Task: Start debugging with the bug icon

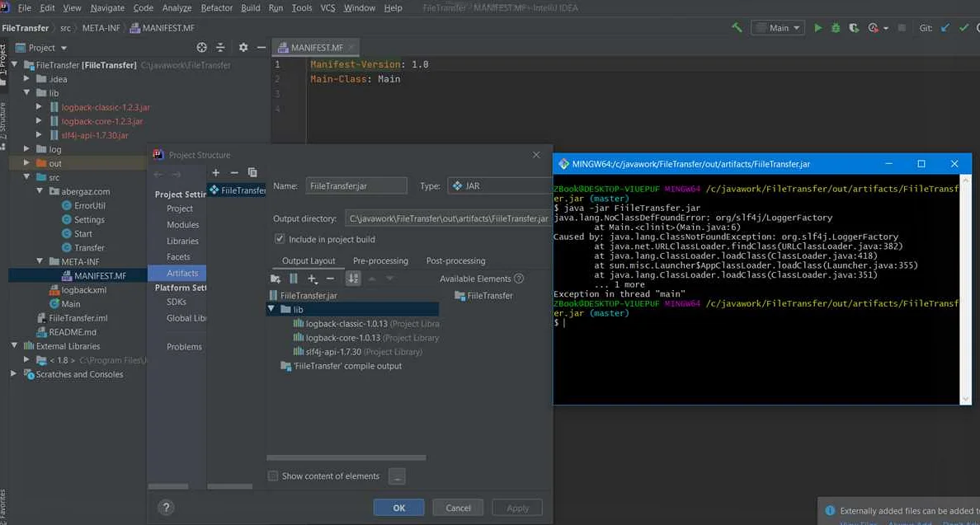Action: 835,27
